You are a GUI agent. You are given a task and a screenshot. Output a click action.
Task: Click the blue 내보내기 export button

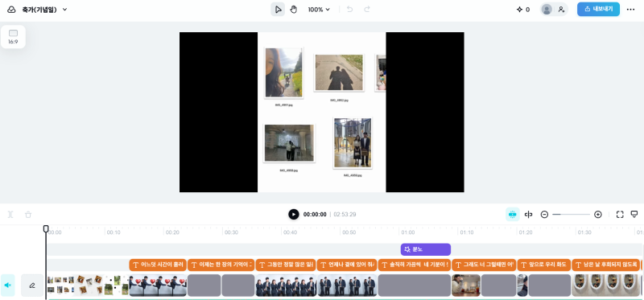[x=598, y=9]
